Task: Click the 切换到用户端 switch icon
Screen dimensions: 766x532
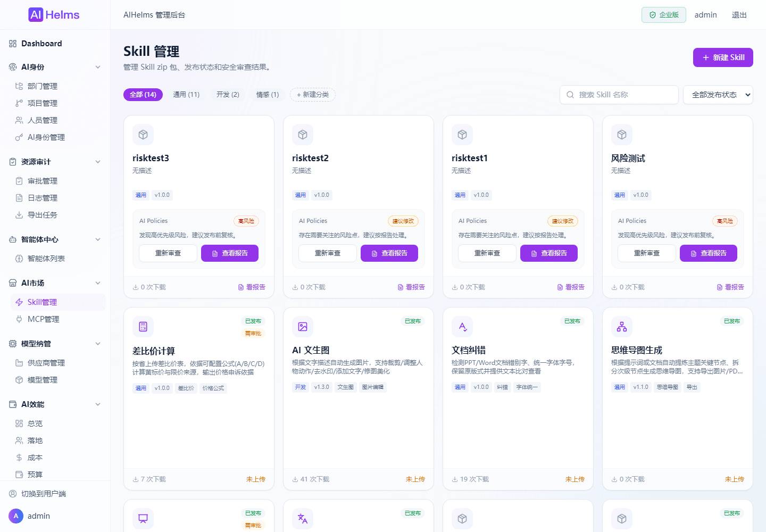Action: coord(13,494)
